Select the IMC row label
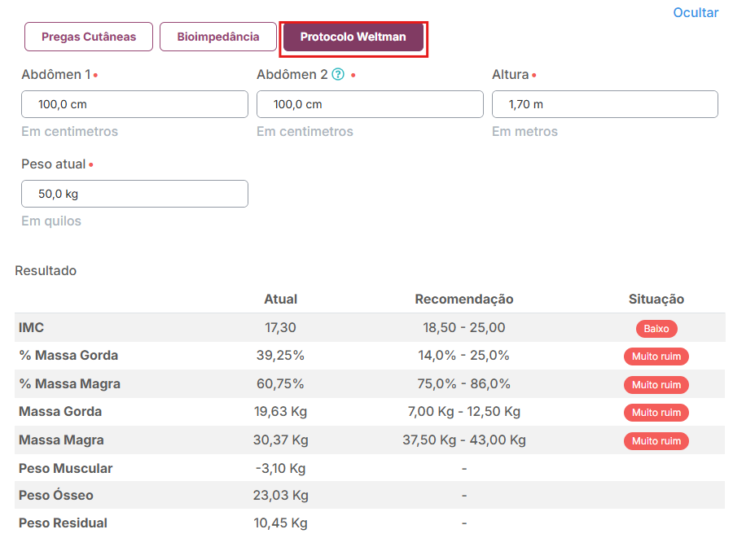Image resolution: width=733 pixels, height=560 pixels. pyautogui.click(x=31, y=327)
